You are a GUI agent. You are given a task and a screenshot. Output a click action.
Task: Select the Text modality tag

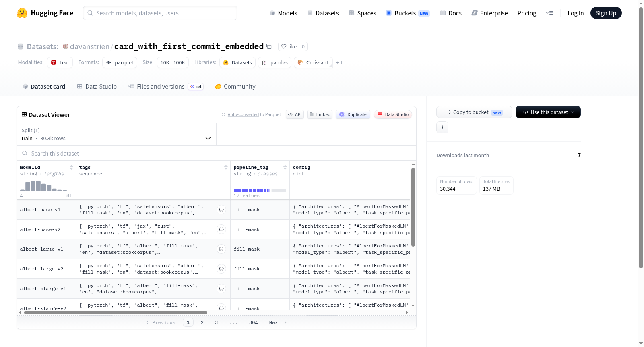60,62
